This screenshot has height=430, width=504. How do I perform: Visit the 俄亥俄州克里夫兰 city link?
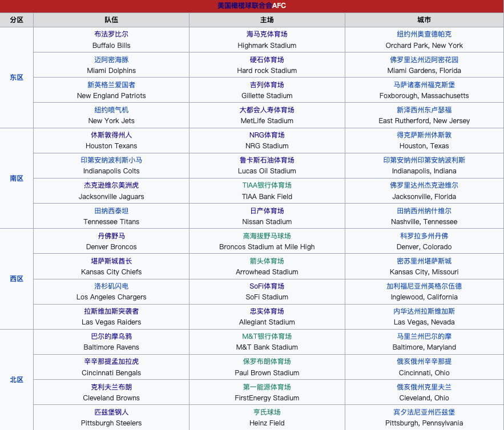click(424, 387)
